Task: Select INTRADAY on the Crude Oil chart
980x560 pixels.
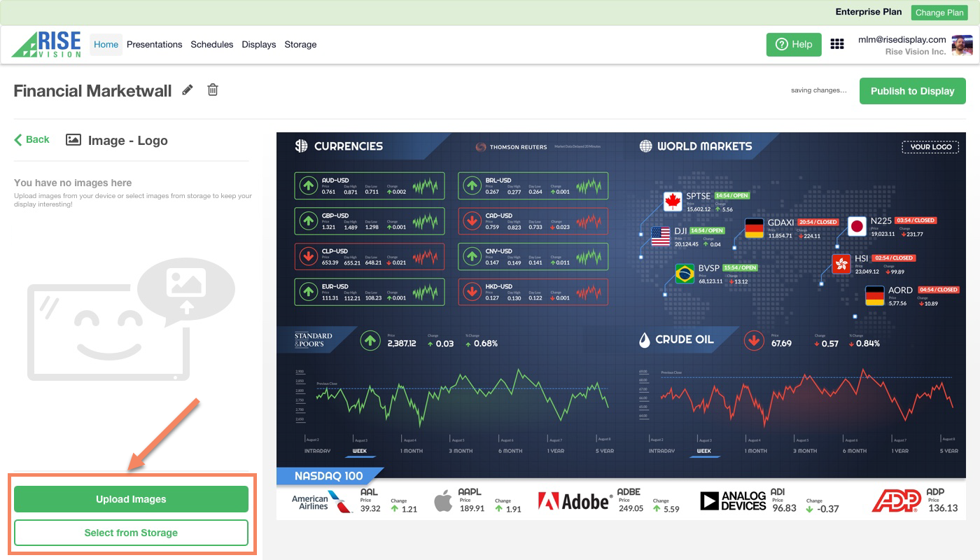Action: point(661,451)
